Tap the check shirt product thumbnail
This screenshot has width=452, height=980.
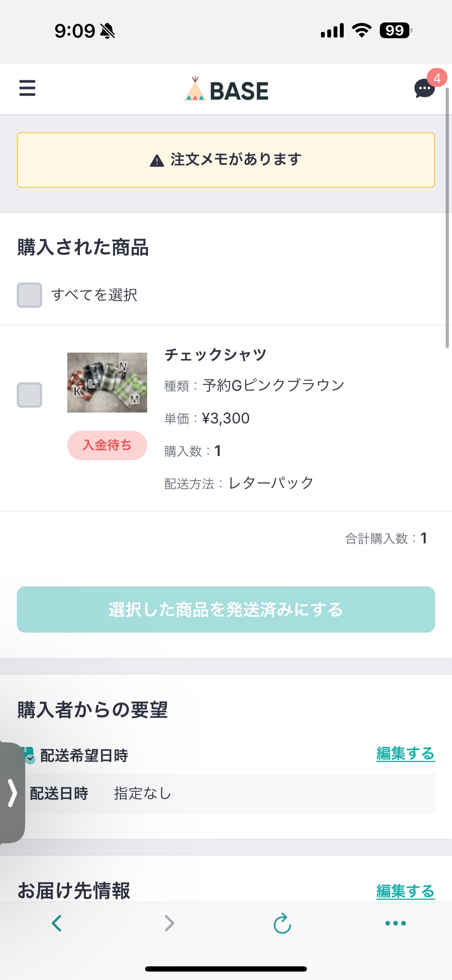107,382
